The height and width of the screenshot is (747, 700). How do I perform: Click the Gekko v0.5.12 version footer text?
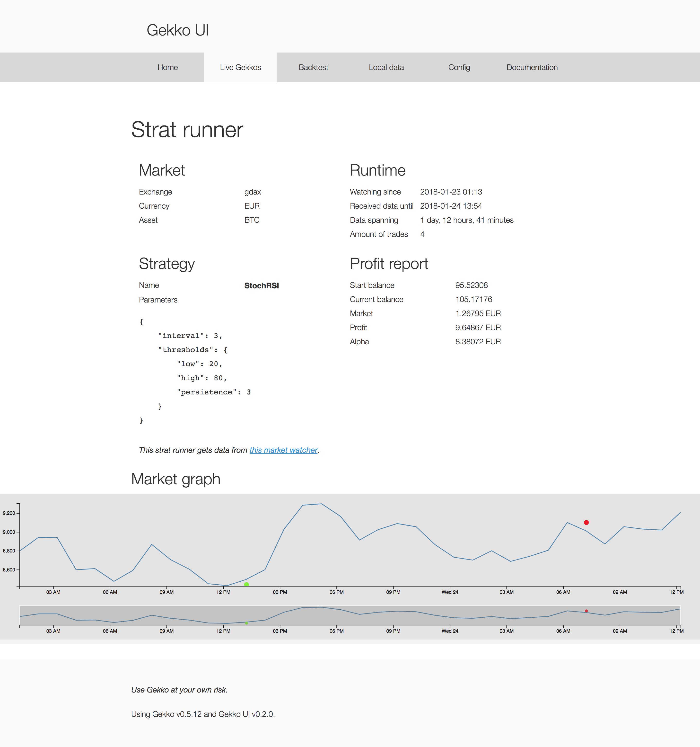pos(203,714)
